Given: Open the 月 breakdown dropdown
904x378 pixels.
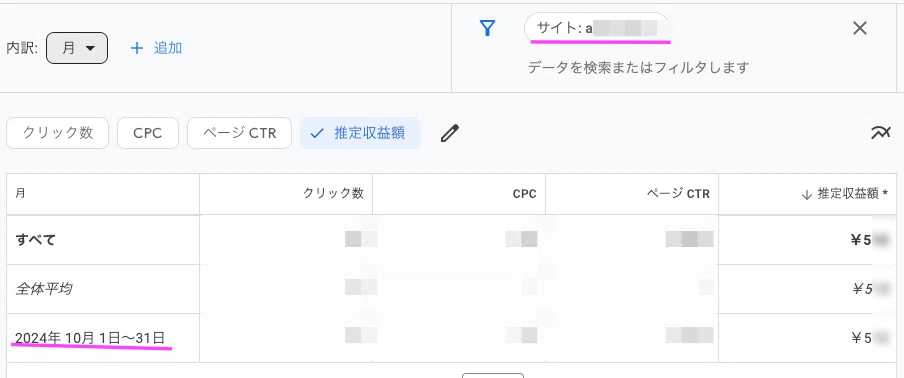Looking at the screenshot, I should [x=77, y=48].
